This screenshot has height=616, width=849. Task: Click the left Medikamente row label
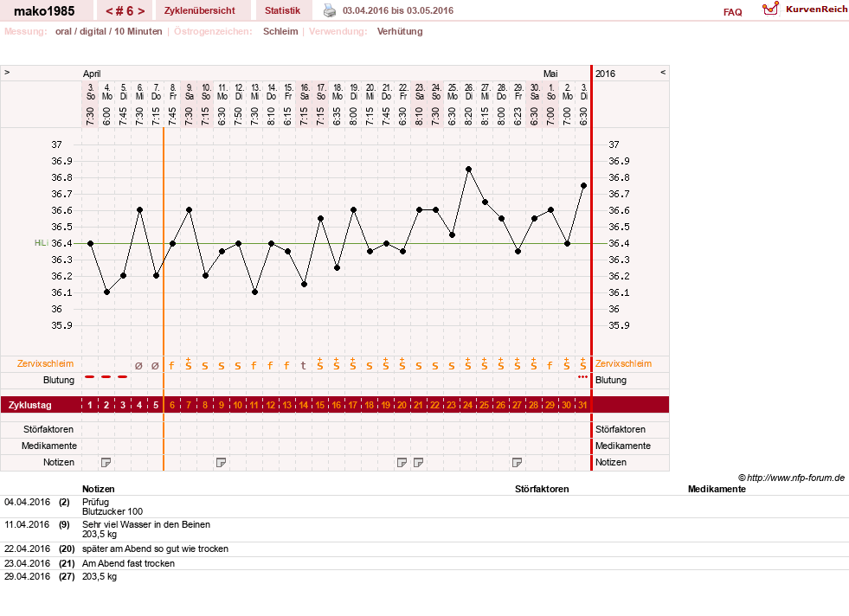point(48,446)
